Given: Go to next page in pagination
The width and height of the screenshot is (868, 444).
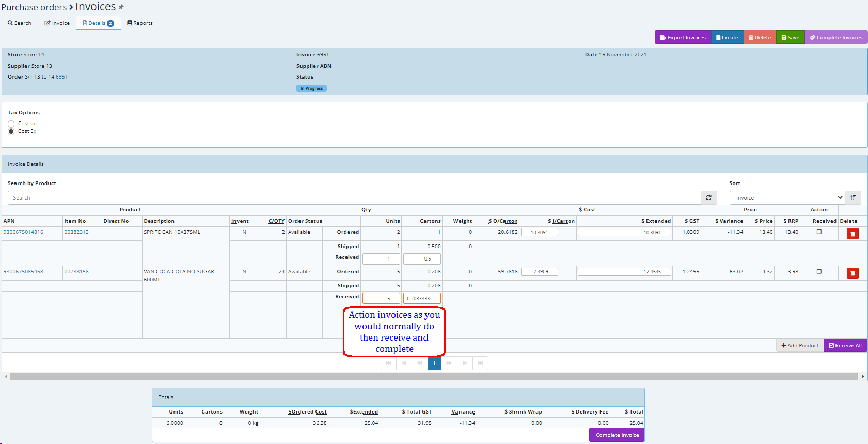Looking at the screenshot, I should (x=465, y=363).
